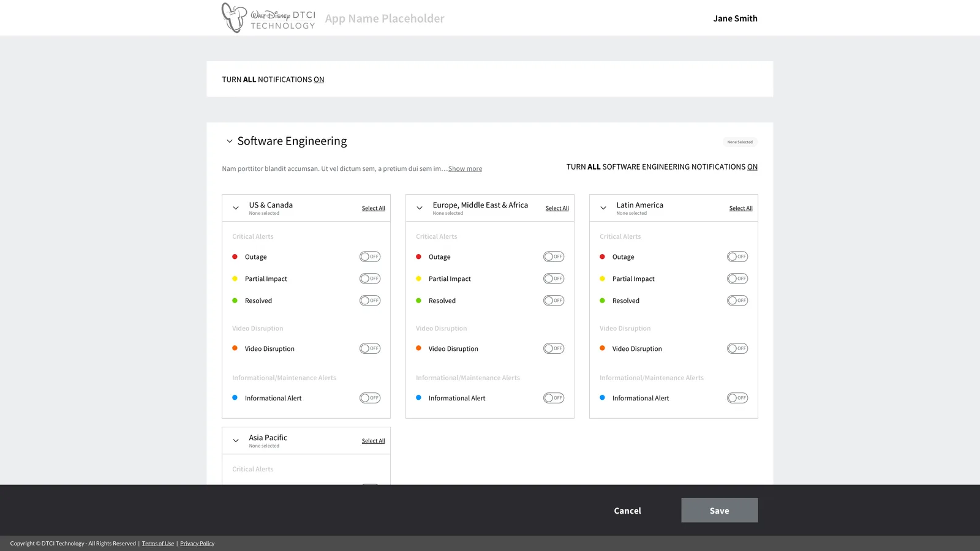Screen dimensions: 980x551
Task: Turn on Resolved alerts for Europe, Middle East & Africa
Action: 554,301
